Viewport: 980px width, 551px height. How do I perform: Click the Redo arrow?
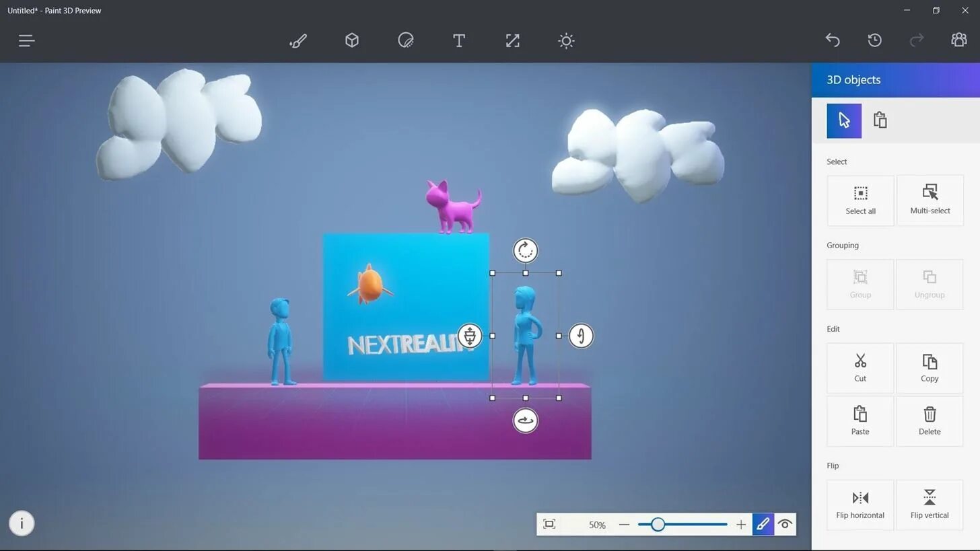pyautogui.click(x=917, y=40)
